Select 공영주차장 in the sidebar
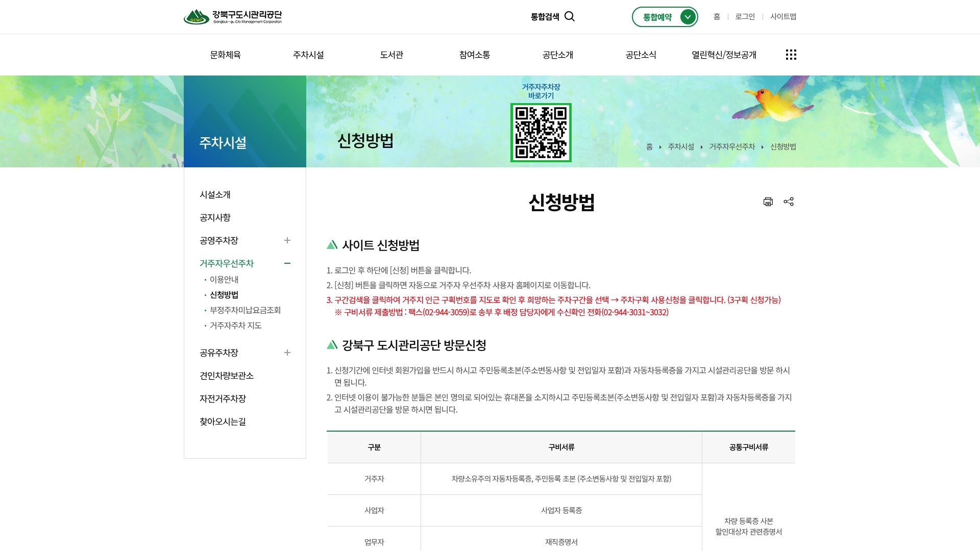980x551 pixels. coord(219,240)
